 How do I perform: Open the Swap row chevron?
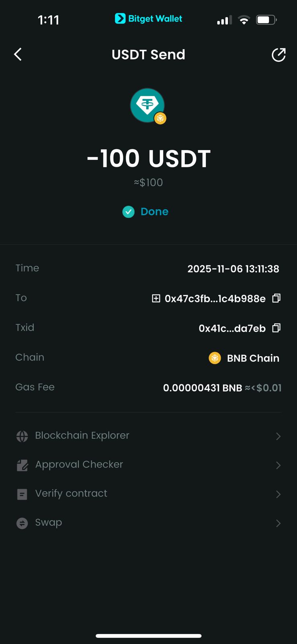pyautogui.click(x=278, y=523)
